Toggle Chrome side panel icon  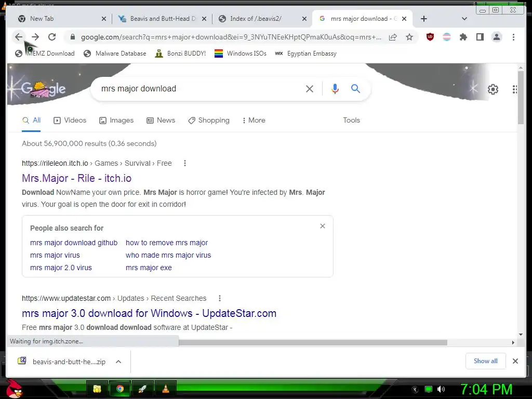pos(480,37)
